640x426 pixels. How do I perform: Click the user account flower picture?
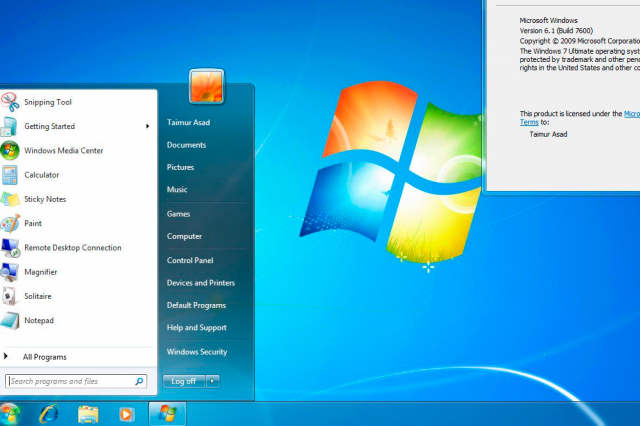point(207,87)
